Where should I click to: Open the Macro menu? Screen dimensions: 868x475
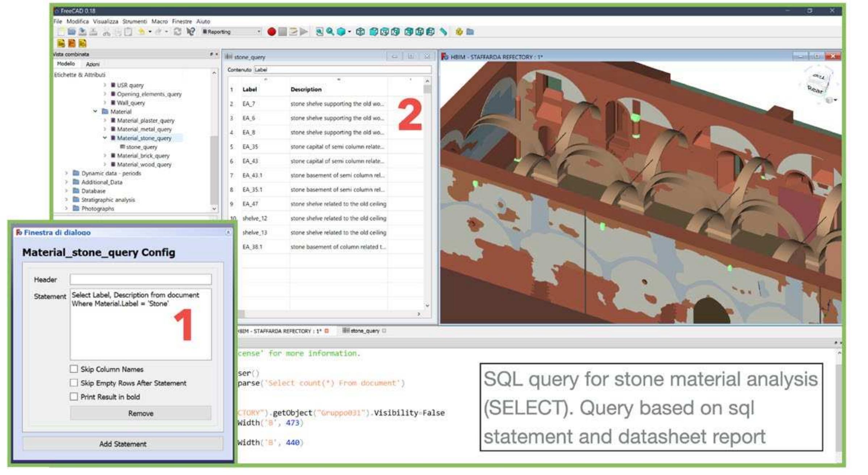click(159, 21)
